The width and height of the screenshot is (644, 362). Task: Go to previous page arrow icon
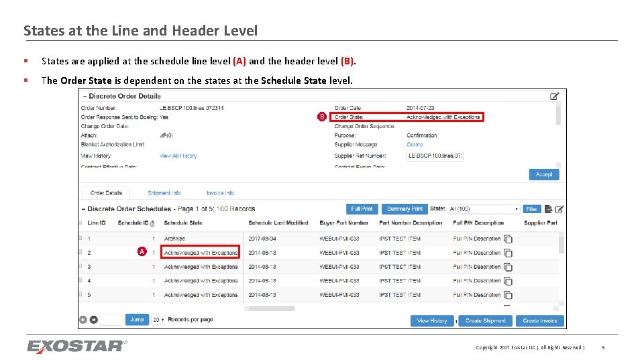tap(83, 320)
